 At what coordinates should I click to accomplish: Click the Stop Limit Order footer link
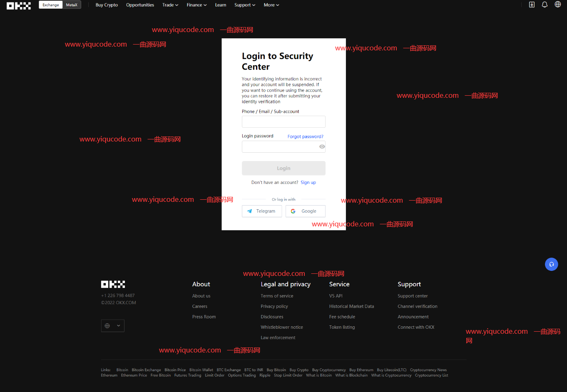pyautogui.click(x=288, y=375)
